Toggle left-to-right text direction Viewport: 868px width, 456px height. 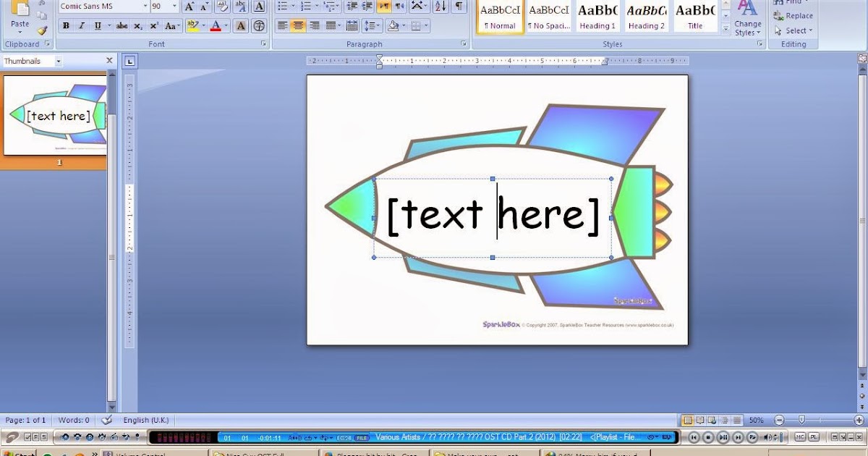click(x=385, y=7)
